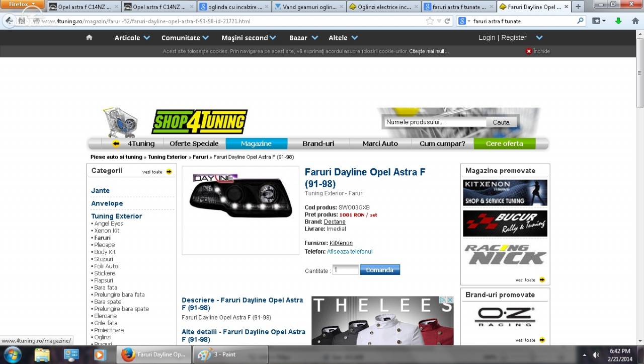Click the Cauta search button
This screenshot has height=364, width=644.
coord(501,122)
